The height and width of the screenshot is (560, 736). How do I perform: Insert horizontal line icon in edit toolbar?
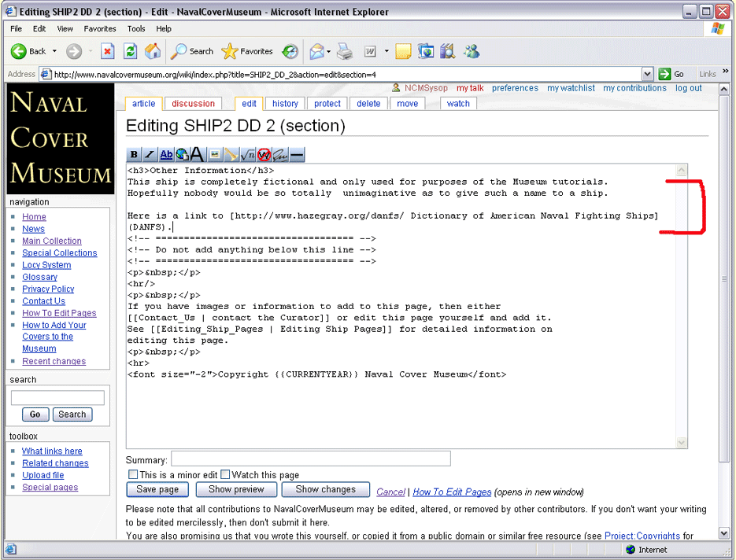(297, 155)
